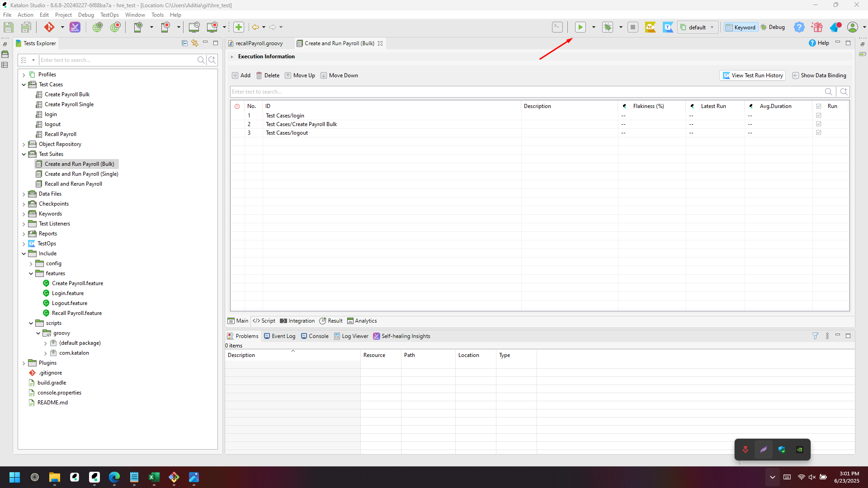Toggle Run checkbox for Test Cases/logout
868x488 pixels.
coord(819,132)
